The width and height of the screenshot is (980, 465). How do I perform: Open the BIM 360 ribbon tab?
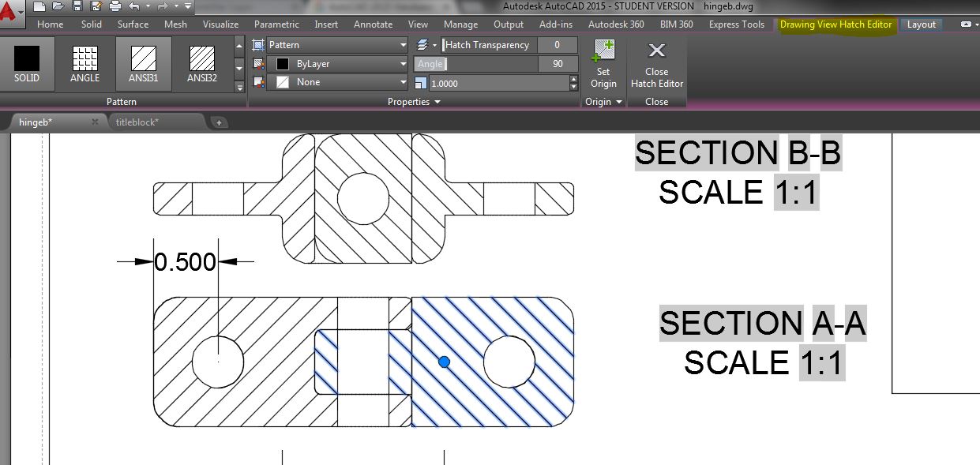[676, 24]
